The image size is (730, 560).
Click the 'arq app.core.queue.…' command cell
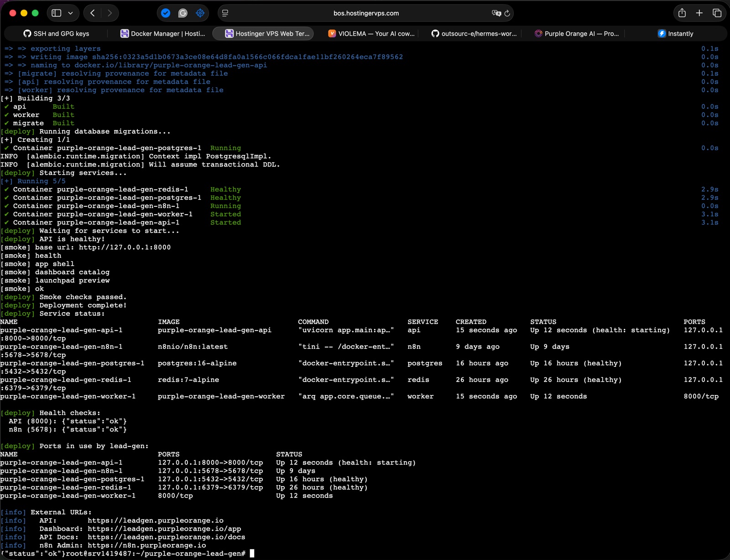[346, 397]
